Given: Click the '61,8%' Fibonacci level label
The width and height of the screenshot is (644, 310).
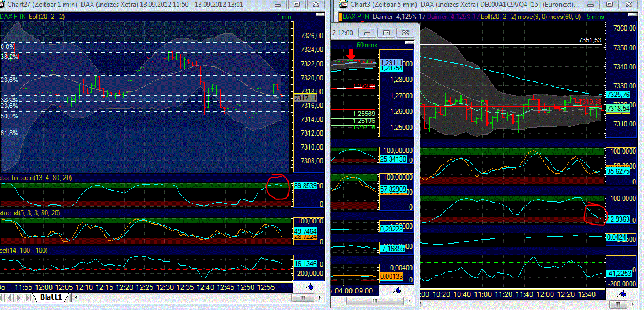Looking at the screenshot, I should (x=9, y=133).
